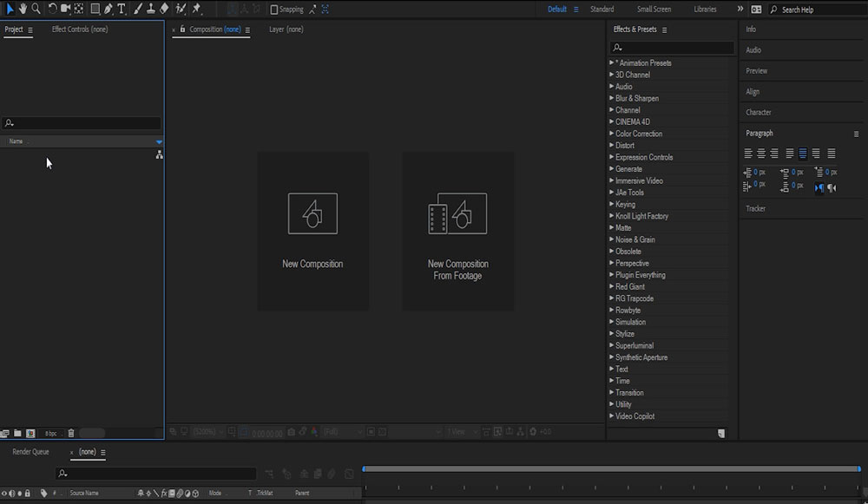Delete selected project items with trash icon
The width and height of the screenshot is (868, 504).
click(71, 433)
